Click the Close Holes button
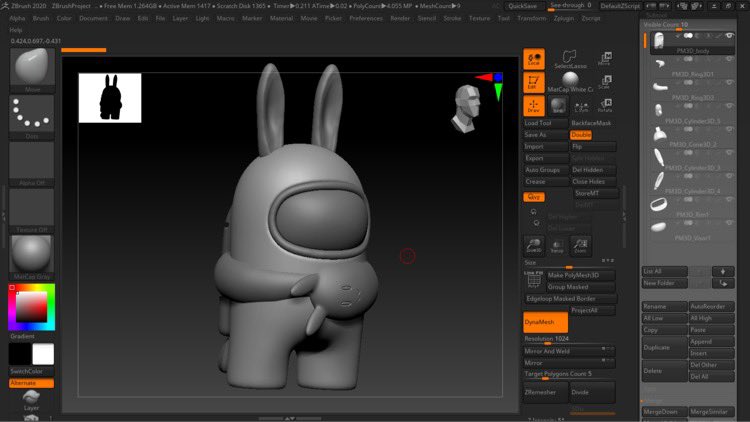The height and width of the screenshot is (422, 750). tap(592, 182)
